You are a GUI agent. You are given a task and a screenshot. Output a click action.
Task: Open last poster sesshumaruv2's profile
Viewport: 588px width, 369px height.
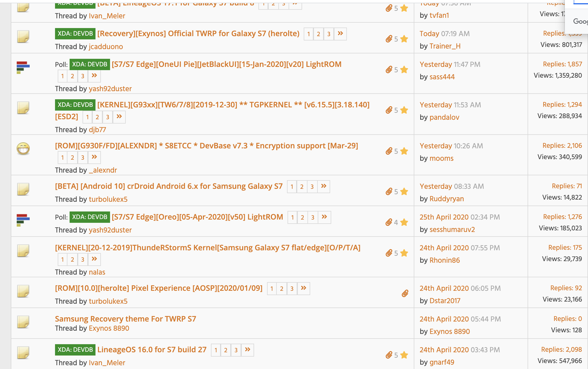pyautogui.click(x=452, y=230)
